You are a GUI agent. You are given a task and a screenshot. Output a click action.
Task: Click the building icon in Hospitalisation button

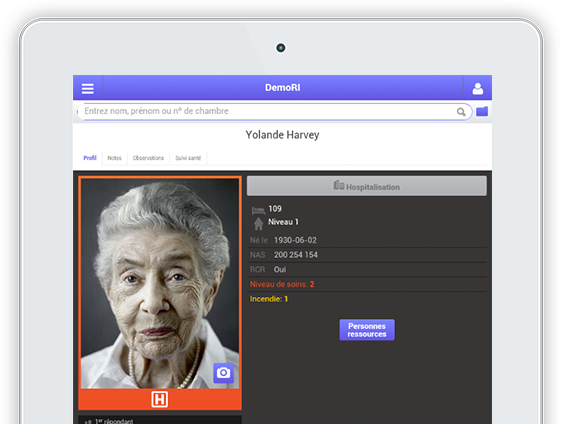pos(339,185)
